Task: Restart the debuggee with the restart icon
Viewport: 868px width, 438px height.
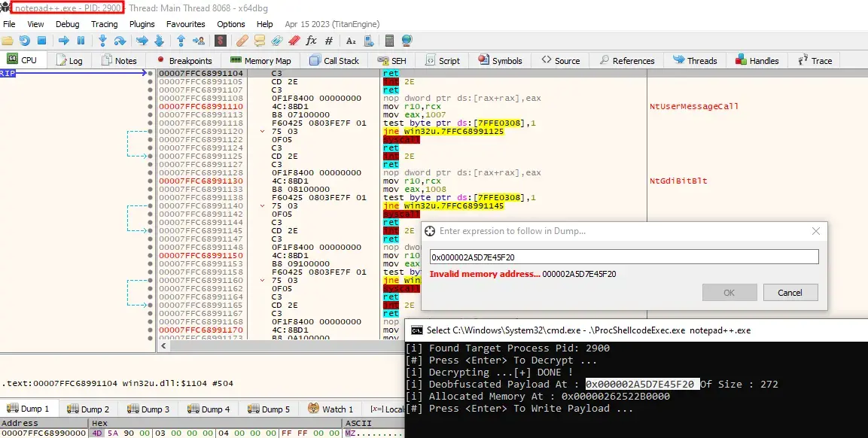Action: pos(25,41)
